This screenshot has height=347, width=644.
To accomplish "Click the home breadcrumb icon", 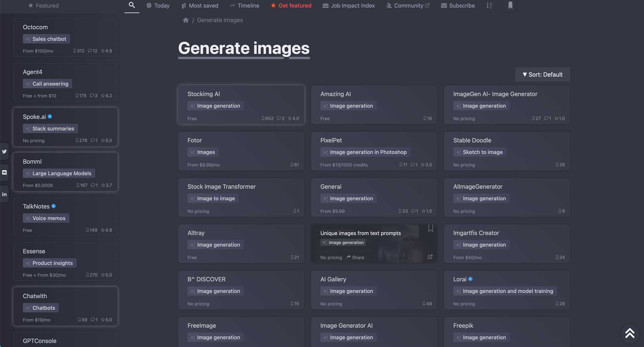I will tap(185, 20).
